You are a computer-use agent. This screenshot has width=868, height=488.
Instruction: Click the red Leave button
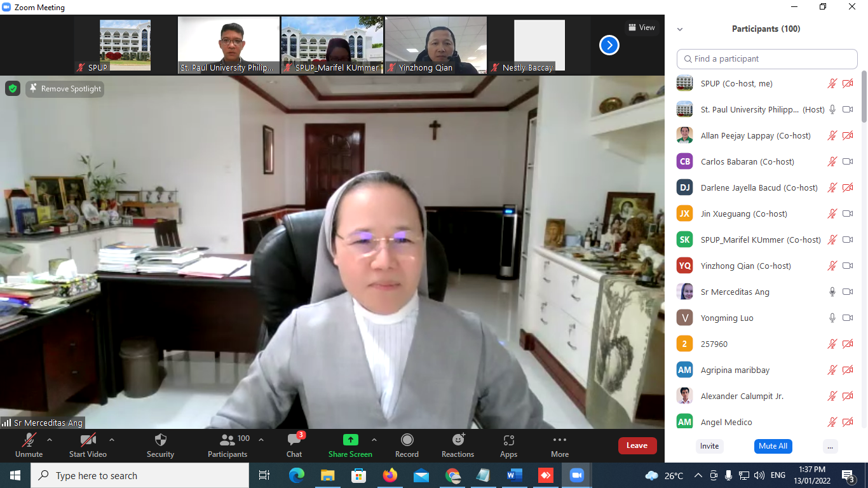637,445
